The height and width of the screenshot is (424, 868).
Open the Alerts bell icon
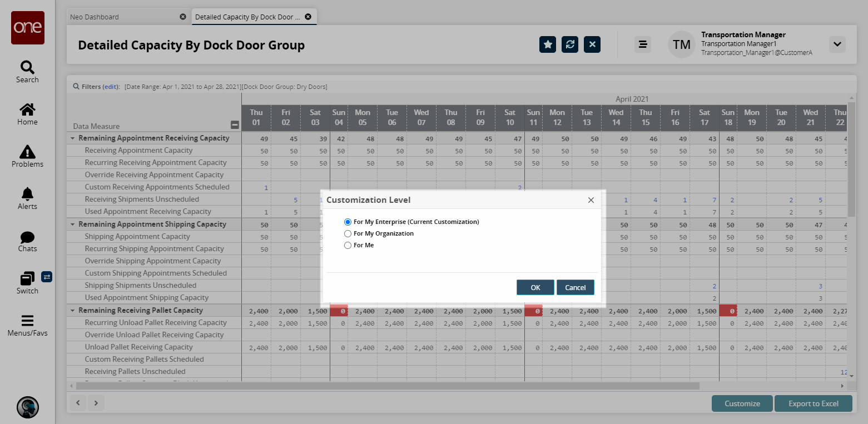[27, 194]
